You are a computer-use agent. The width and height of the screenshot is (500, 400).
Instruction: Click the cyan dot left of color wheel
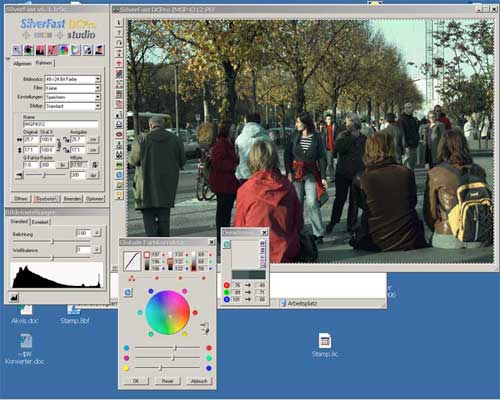tap(140, 313)
